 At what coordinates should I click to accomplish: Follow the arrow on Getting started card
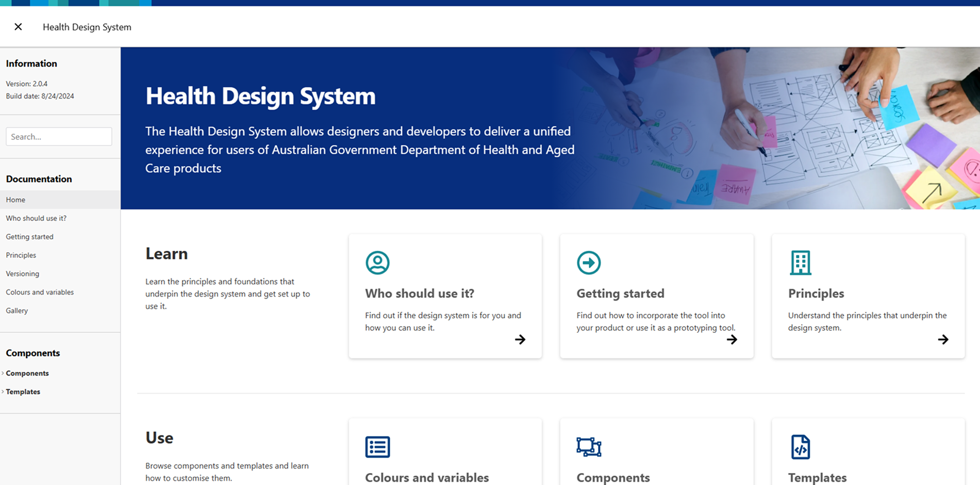click(732, 339)
